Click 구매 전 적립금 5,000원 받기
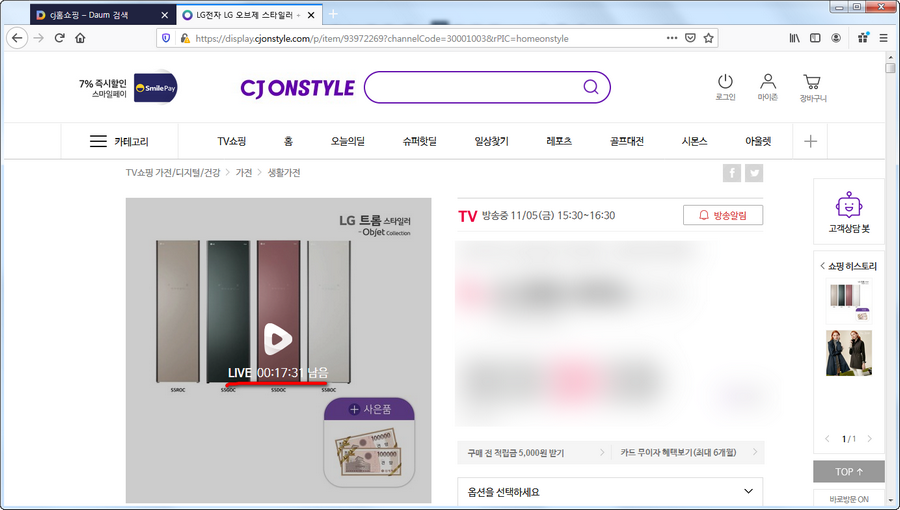The image size is (900, 510). click(x=534, y=453)
